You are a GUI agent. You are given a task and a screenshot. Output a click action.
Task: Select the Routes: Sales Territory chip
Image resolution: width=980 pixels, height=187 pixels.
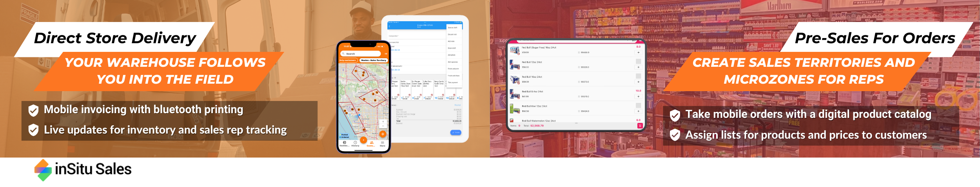374,60
